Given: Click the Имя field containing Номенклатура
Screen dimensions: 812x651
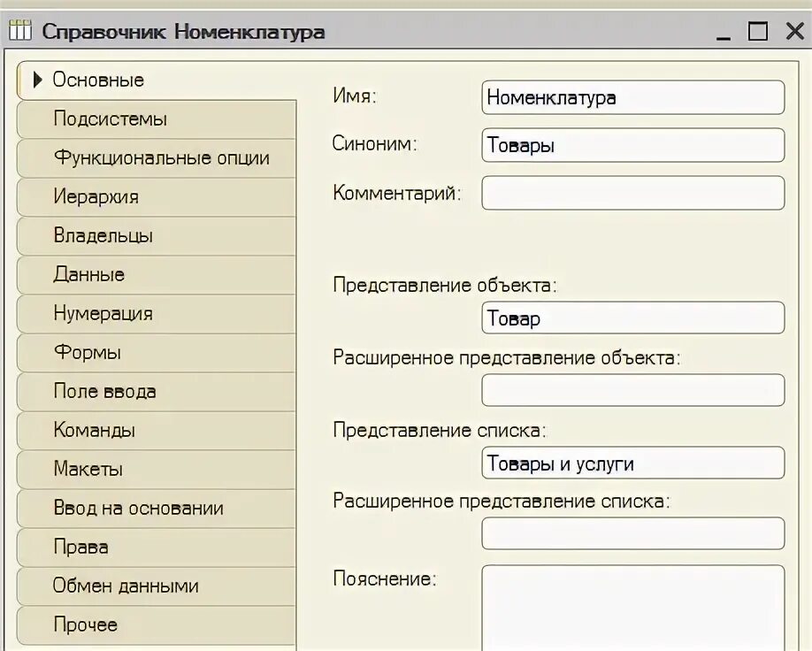Looking at the screenshot, I should tap(632, 97).
